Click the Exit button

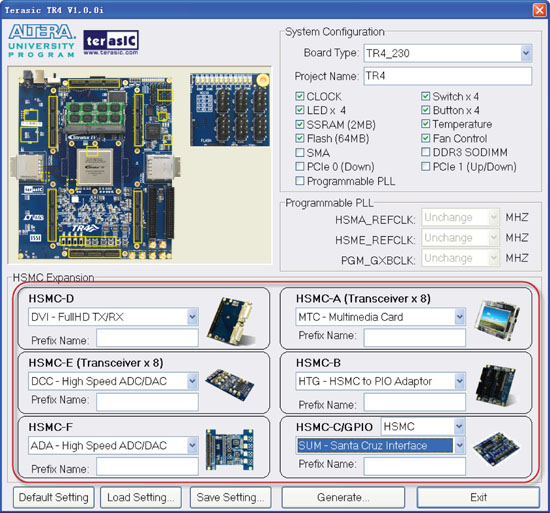point(478,497)
